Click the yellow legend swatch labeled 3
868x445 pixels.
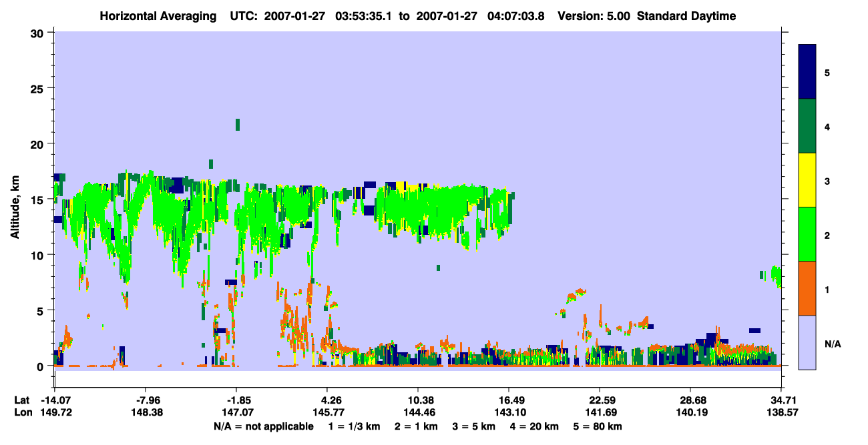click(807, 180)
